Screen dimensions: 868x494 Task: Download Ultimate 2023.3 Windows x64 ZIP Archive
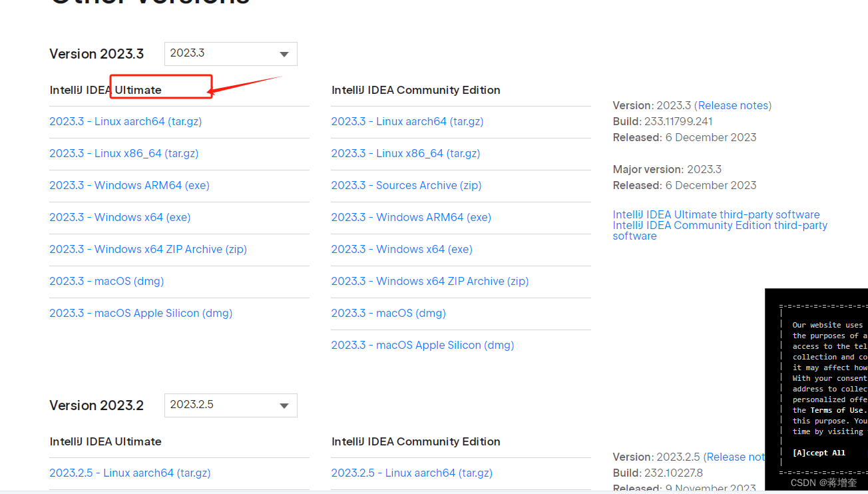coord(148,249)
